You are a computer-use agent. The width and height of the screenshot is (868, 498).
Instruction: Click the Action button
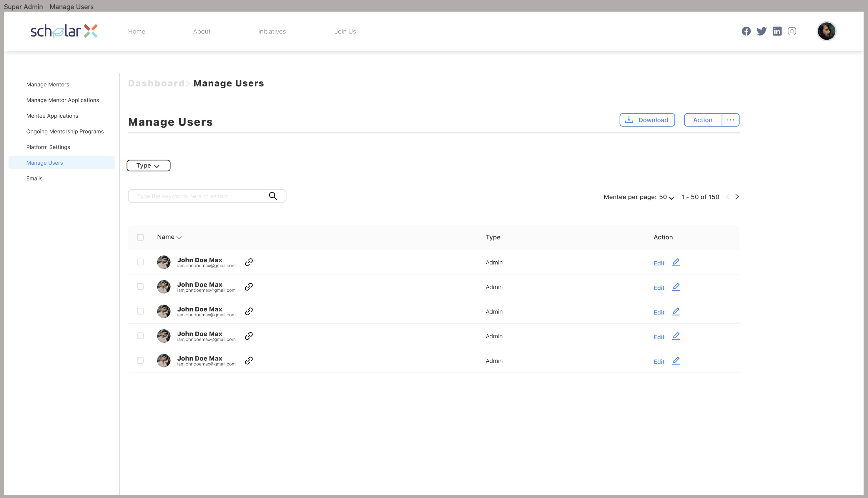[x=703, y=120]
